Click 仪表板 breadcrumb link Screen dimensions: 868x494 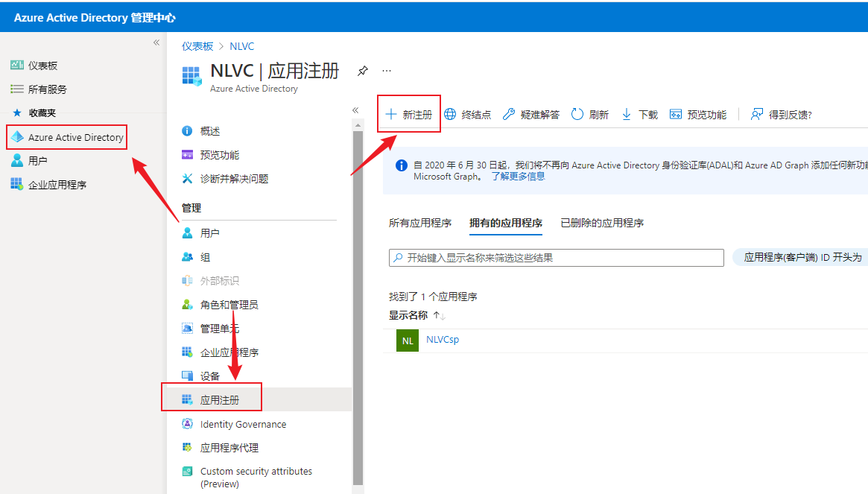pos(197,46)
